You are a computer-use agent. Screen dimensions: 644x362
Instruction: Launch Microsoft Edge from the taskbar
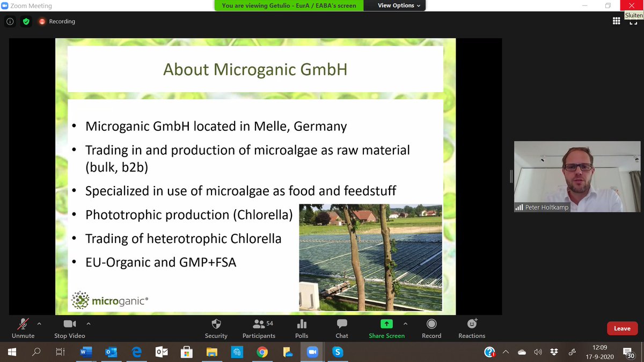click(x=136, y=352)
